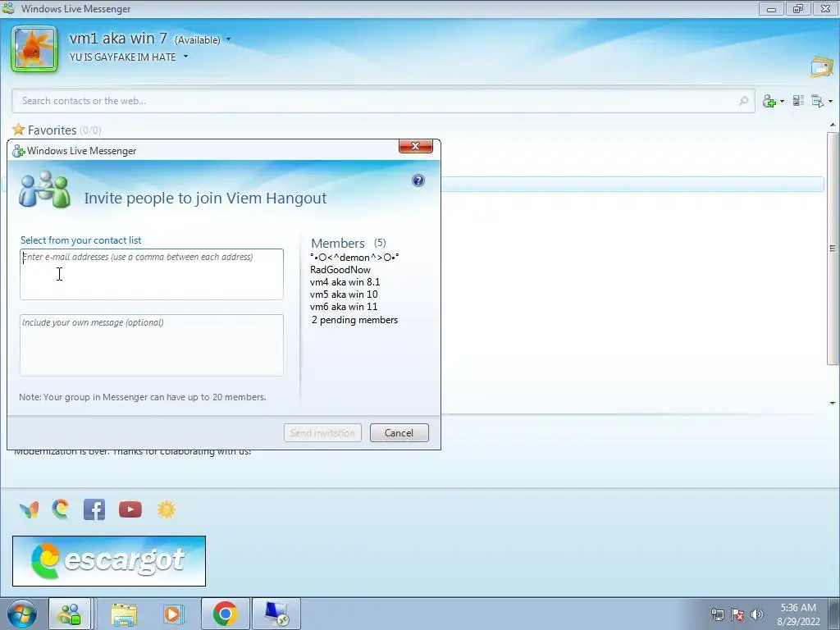The image size is (840, 630).
Task: Click the help question mark icon in dialog
Action: 418,180
